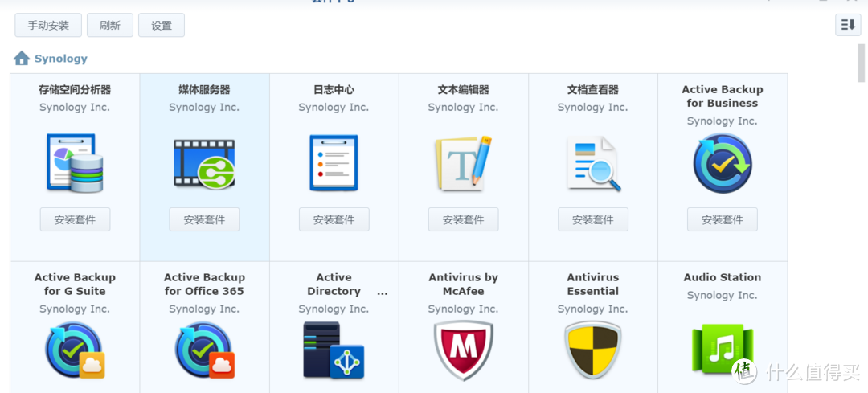Select the Audio Station title text
868x393 pixels.
(723, 277)
